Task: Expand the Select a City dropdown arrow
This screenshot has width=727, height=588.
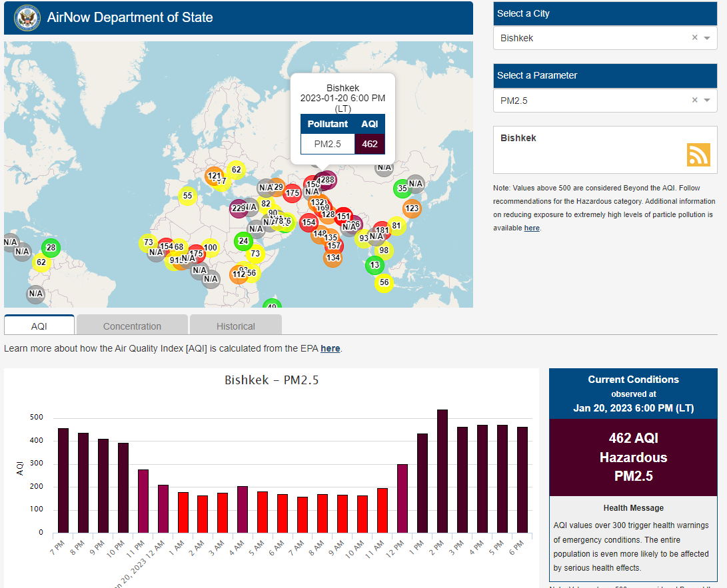Action: point(707,38)
